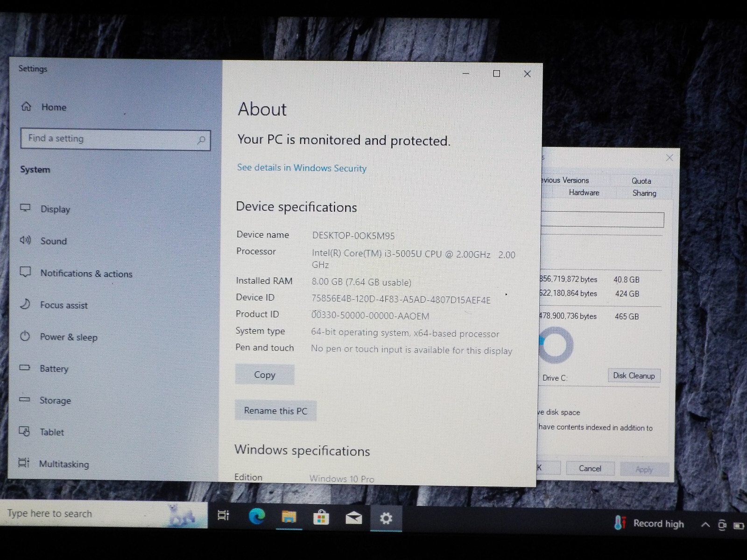Open See details in Windows Security link
747x560 pixels.
coord(302,168)
